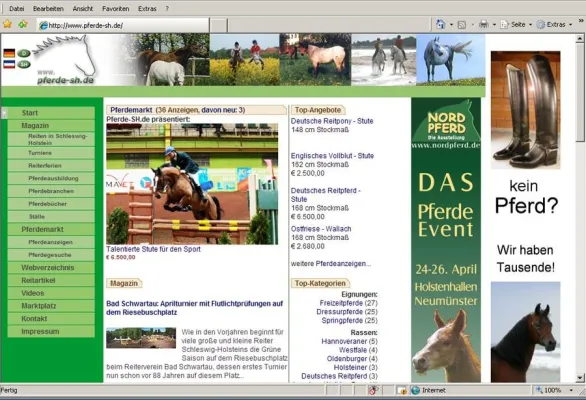Open the Bearbeiten menu

point(48,9)
